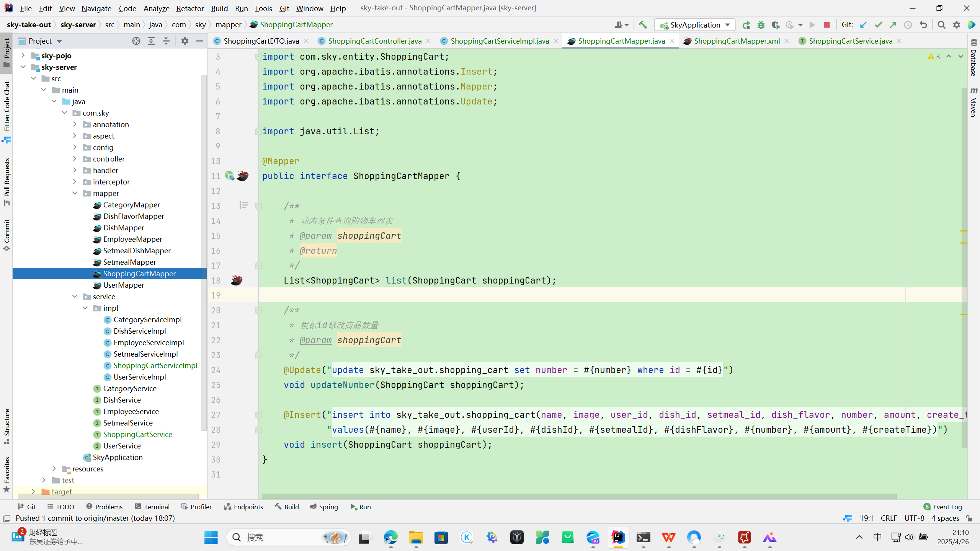Toggle read-only lock icon in status bar
Image resolution: width=980 pixels, height=551 pixels.
(969, 518)
